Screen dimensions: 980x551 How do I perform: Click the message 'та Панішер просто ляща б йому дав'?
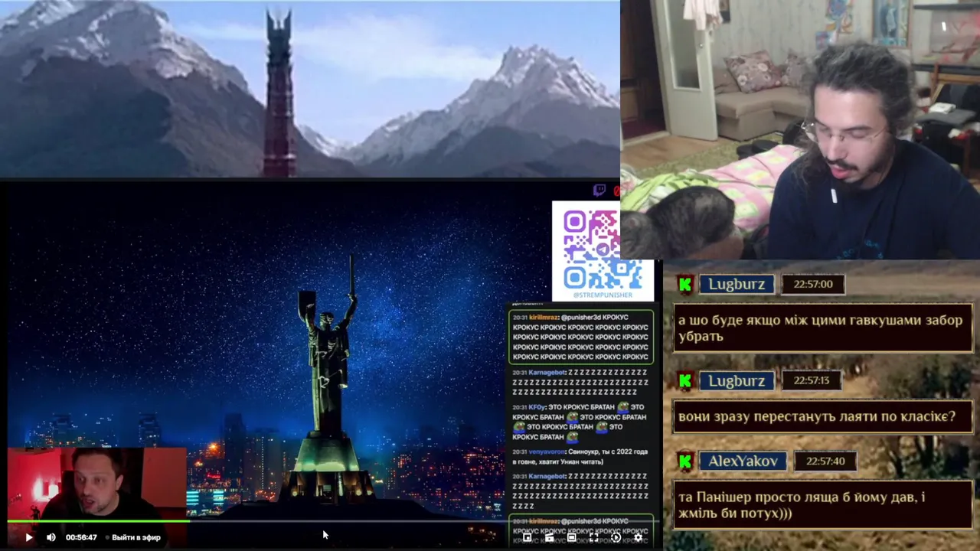[x=823, y=505]
